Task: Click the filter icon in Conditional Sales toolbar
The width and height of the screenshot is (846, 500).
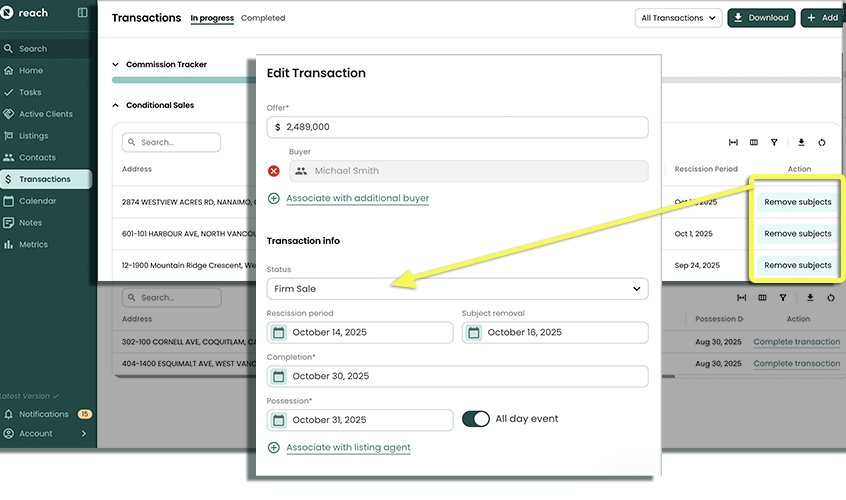Action: click(x=774, y=143)
